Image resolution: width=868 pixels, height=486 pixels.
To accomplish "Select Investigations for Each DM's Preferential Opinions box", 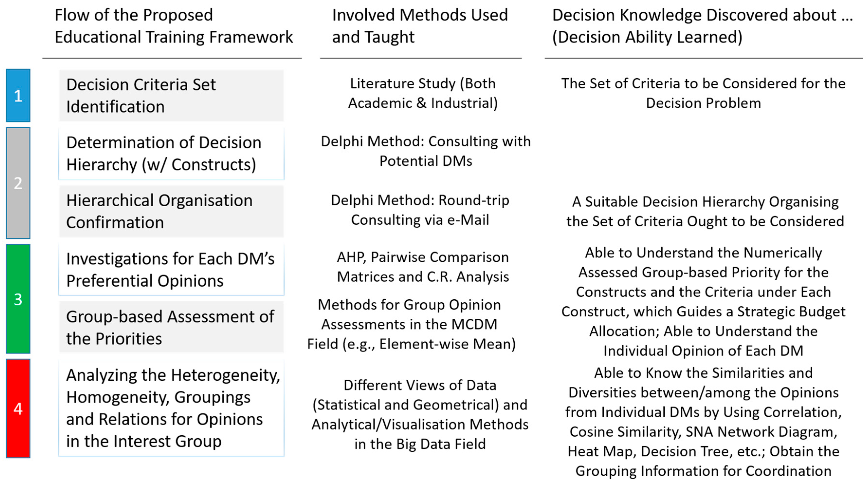I will click(x=171, y=270).
